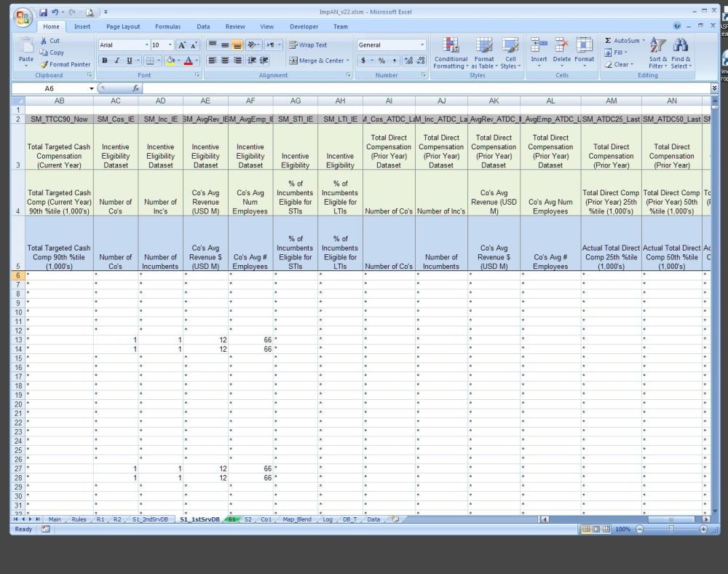Switch to the Formulas ribbon tab
The width and height of the screenshot is (728, 574).
[167, 27]
